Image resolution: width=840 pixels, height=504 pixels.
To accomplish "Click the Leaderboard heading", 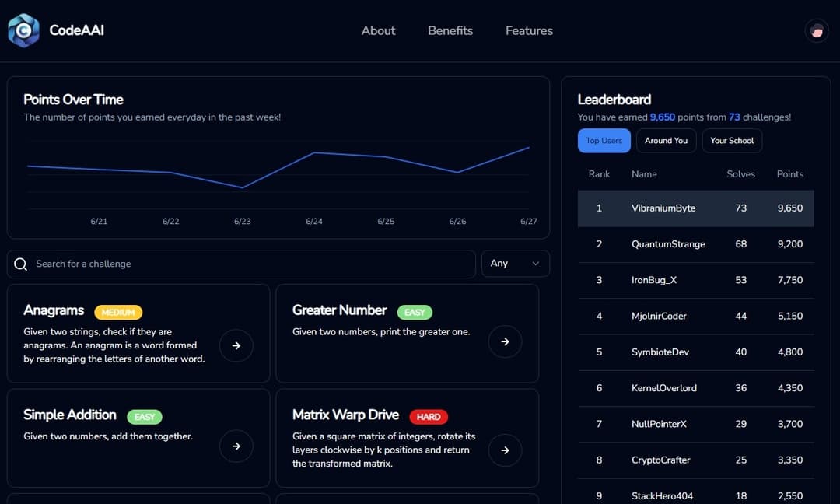I will [614, 100].
